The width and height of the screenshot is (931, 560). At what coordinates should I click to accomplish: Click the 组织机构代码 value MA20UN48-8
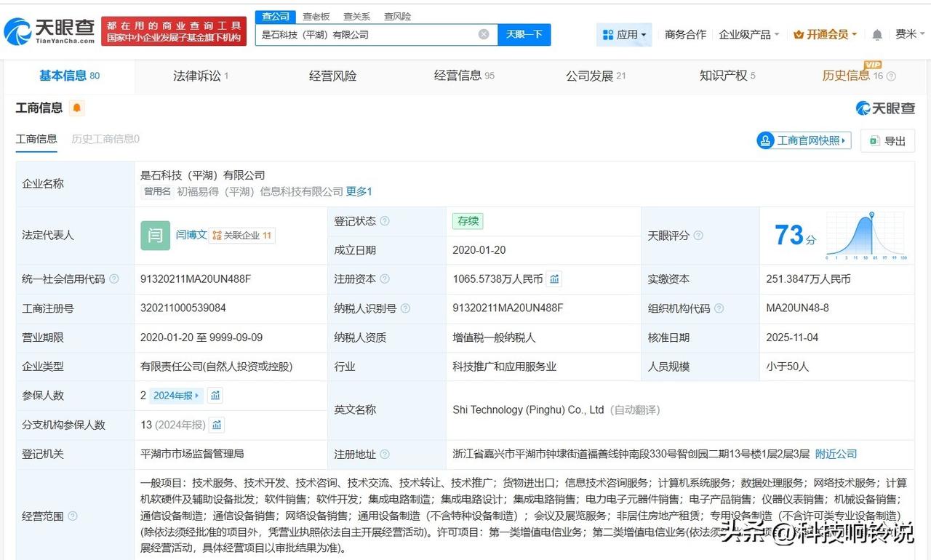pyautogui.click(x=798, y=308)
